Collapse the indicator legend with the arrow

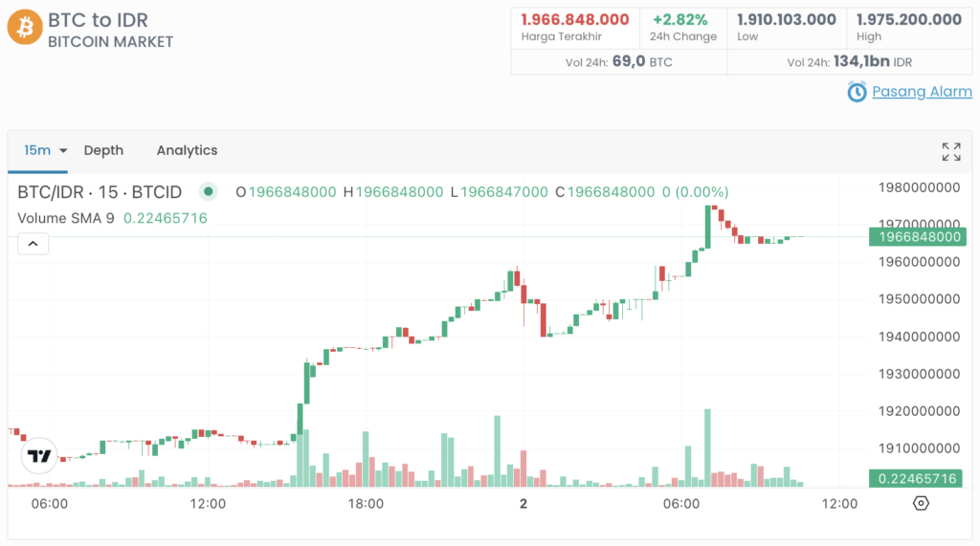point(33,244)
